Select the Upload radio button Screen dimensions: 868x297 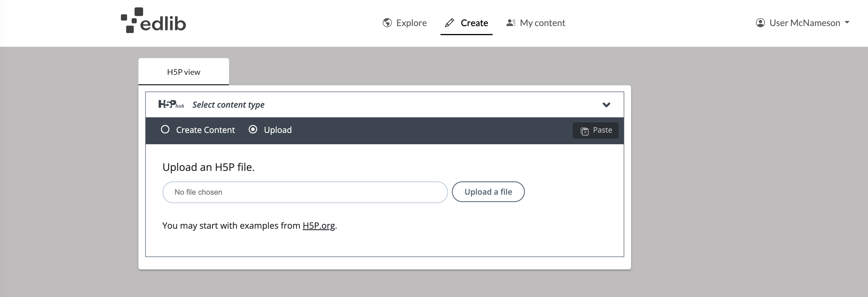(x=253, y=130)
